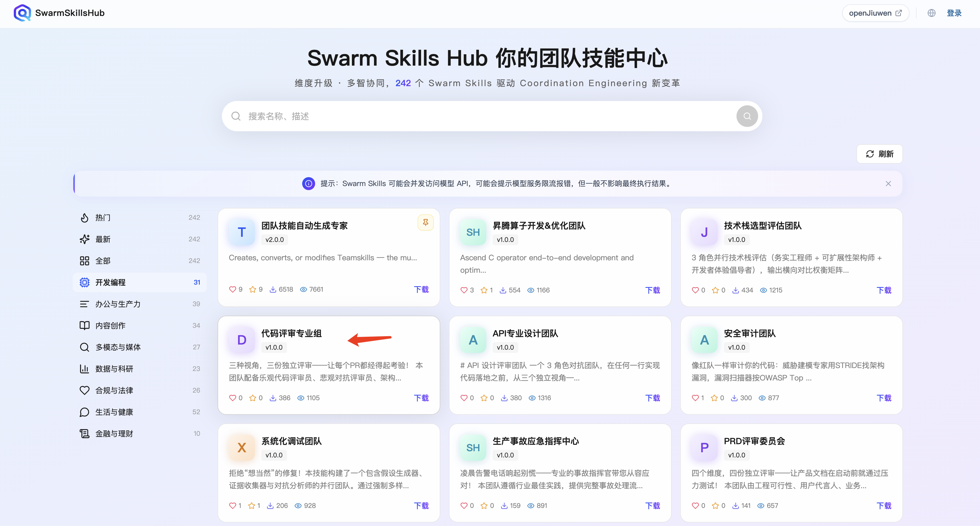Open the 技术栈选型评估团队 card title
This screenshot has height=526, width=980.
pos(762,226)
